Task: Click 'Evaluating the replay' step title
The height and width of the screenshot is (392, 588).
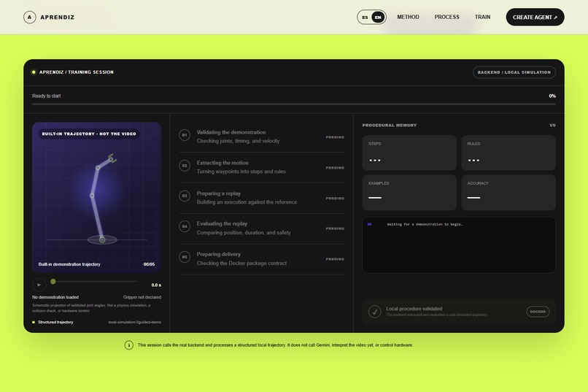Action: (222, 223)
